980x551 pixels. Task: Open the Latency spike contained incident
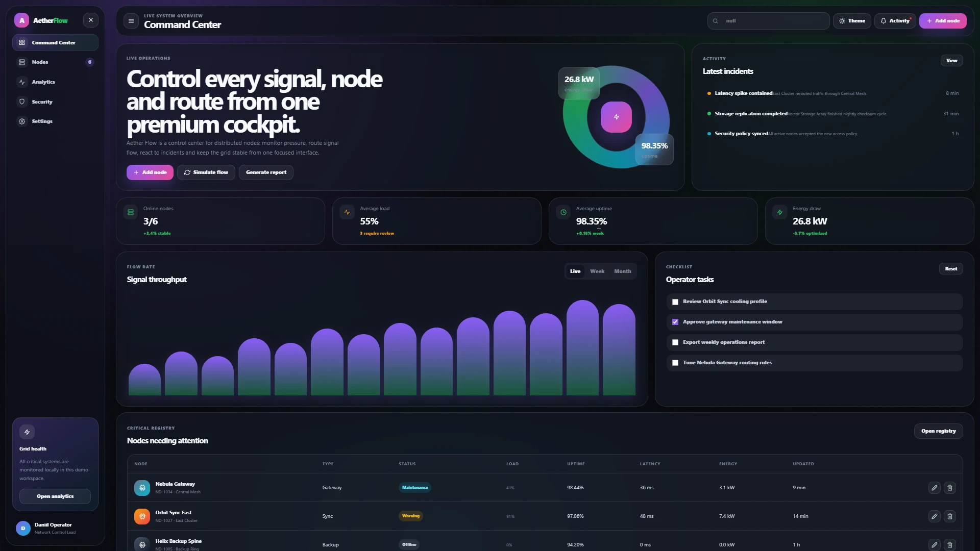point(832,93)
